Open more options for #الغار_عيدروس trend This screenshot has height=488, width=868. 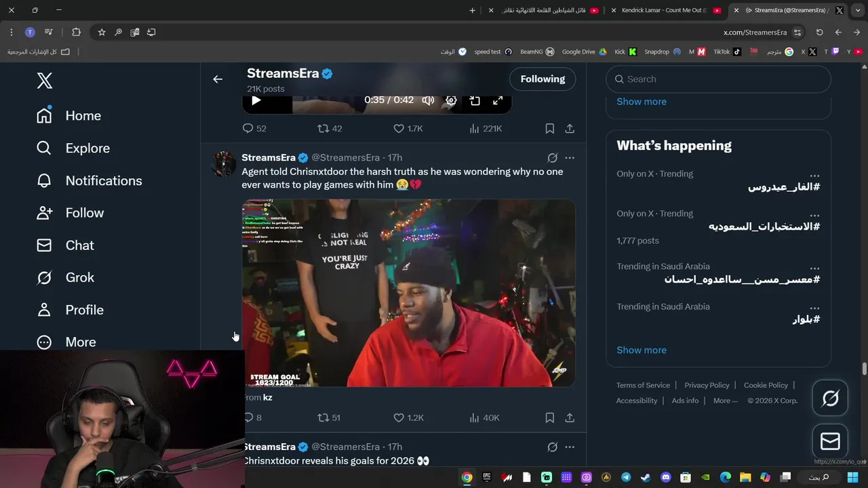coord(814,175)
